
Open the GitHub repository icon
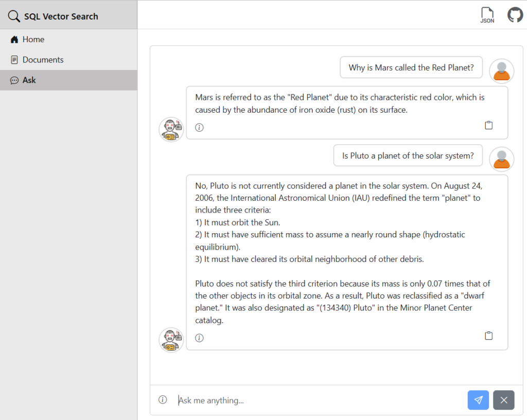coord(515,14)
